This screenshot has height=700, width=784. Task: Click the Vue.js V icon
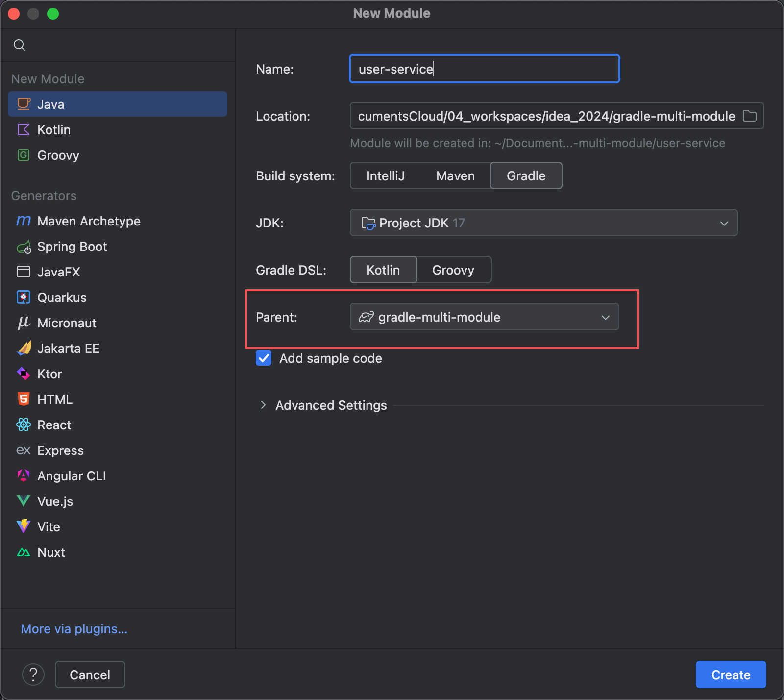24,501
